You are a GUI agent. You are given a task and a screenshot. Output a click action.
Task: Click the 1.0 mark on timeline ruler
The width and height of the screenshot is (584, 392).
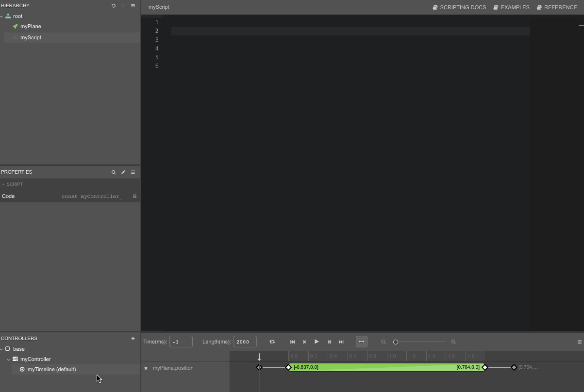[392, 356]
